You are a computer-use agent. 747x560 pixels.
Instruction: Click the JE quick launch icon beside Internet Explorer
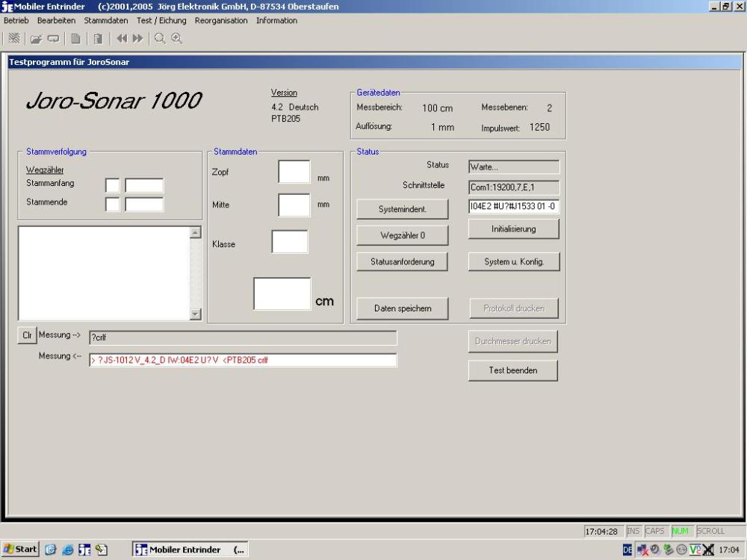point(84,550)
